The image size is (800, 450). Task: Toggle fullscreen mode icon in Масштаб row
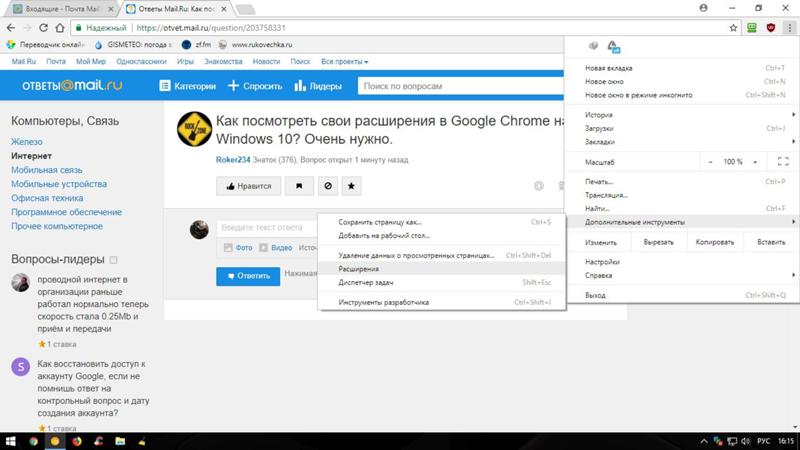[783, 162]
